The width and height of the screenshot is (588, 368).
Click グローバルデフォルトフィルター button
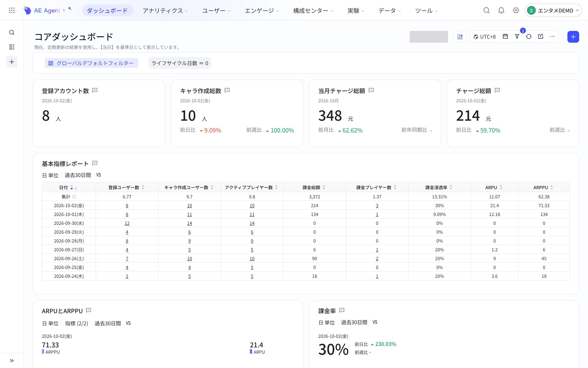[91, 63]
